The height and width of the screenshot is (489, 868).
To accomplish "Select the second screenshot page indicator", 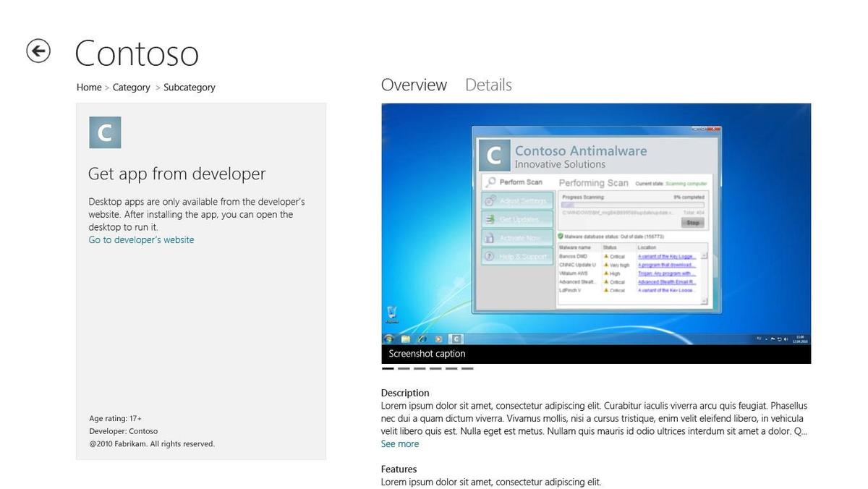I will click(404, 369).
